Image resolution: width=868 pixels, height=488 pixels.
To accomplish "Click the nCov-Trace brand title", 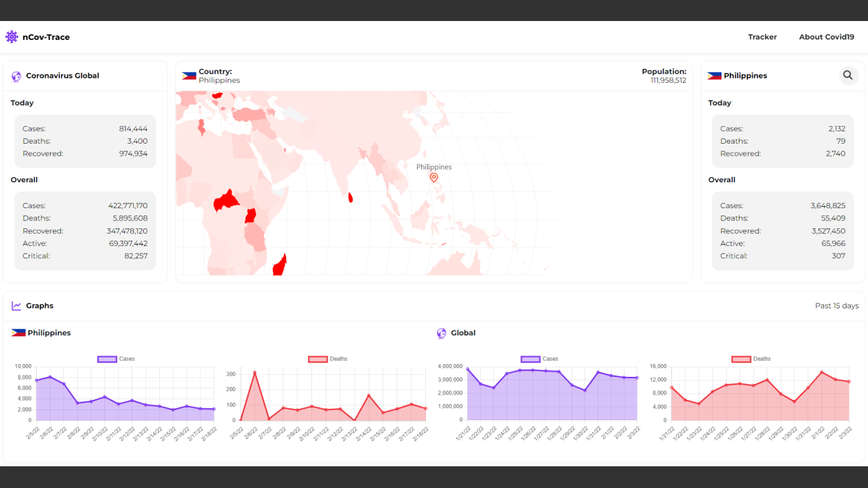I will 46,37.
